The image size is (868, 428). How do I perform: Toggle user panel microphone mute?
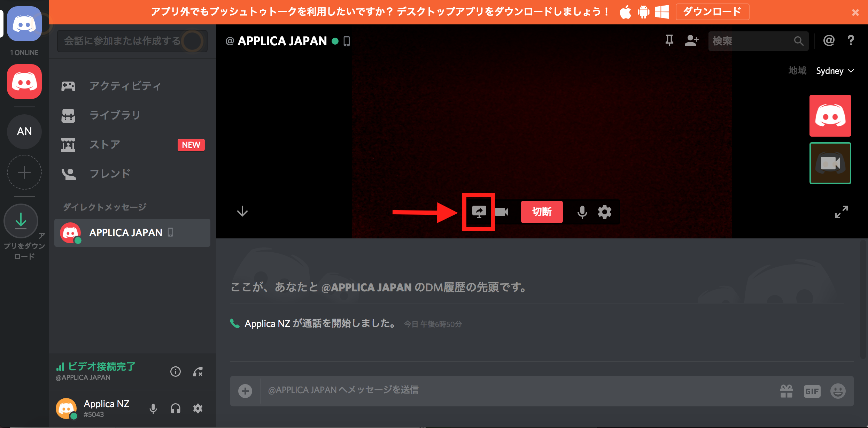[x=153, y=408]
